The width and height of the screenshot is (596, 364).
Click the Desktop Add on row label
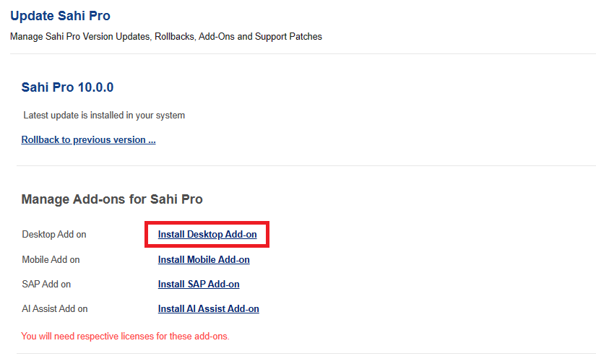coord(54,235)
